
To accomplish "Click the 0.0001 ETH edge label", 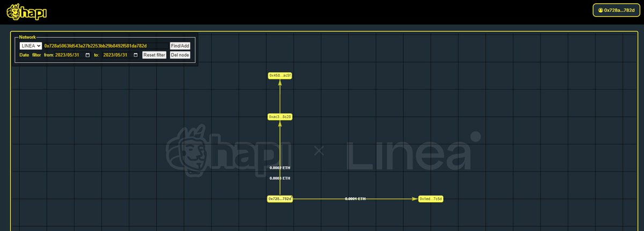I will point(355,199).
